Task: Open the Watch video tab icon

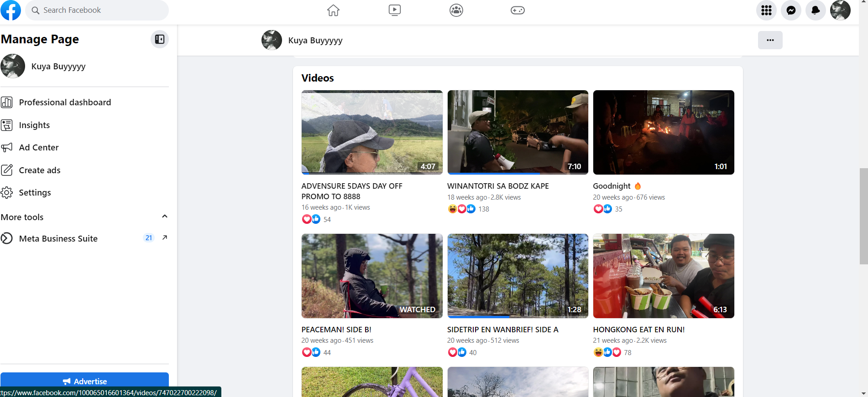Action: point(395,10)
